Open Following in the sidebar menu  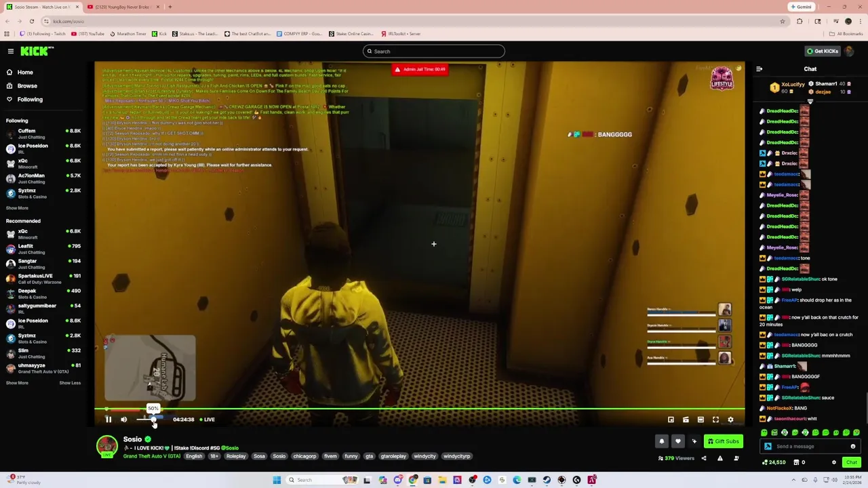(x=30, y=100)
